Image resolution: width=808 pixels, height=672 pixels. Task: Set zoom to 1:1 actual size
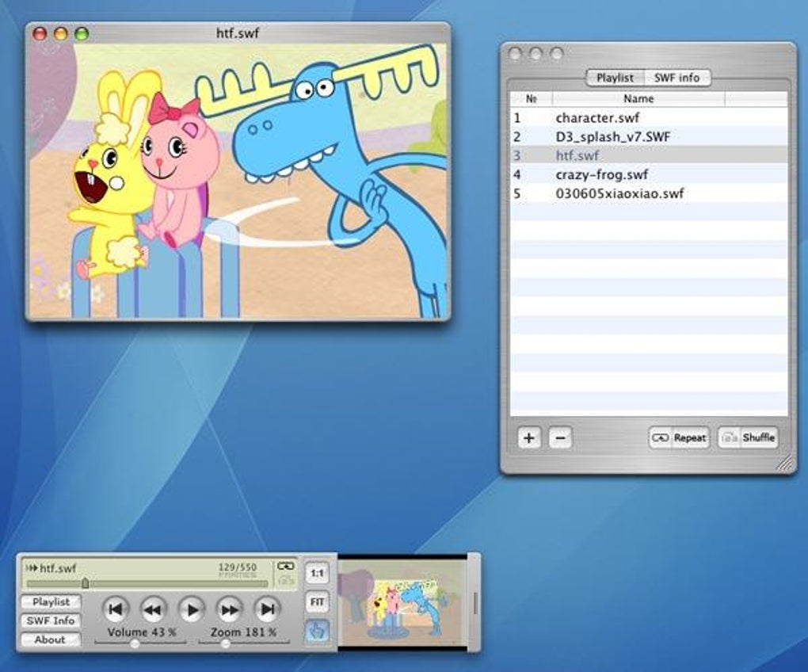pyautogui.click(x=317, y=573)
